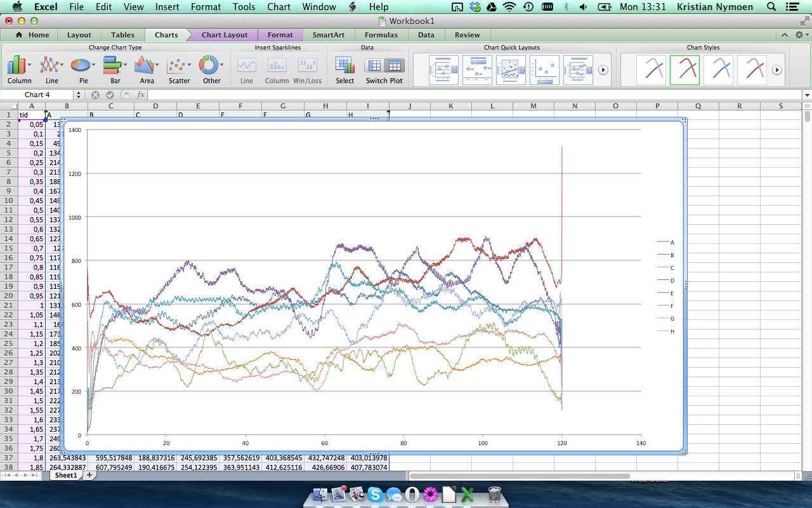Click the Name Box showing Chart 4
Image resolution: width=812 pixels, height=508 pixels.
pos(37,95)
